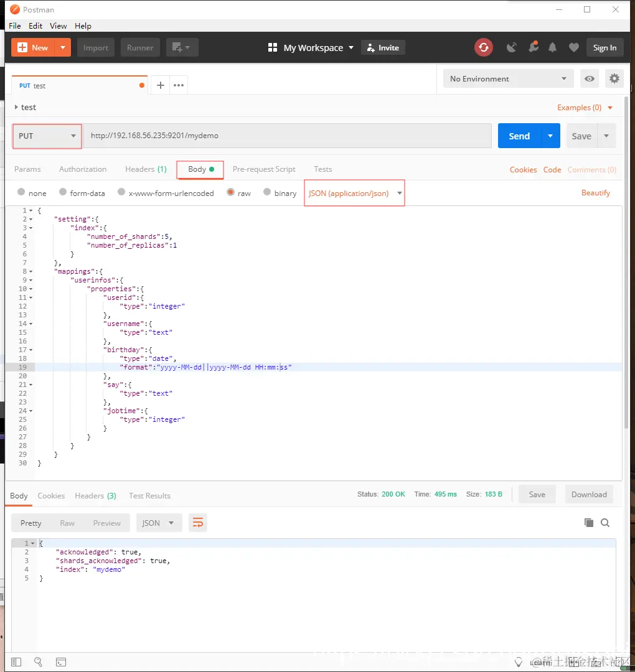This screenshot has height=672, width=635.
Task: Click the sync status icon
Action: point(483,47)
